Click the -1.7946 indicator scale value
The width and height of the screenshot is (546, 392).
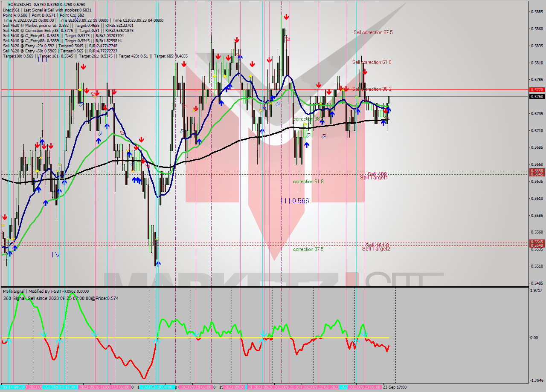[537, 380]
